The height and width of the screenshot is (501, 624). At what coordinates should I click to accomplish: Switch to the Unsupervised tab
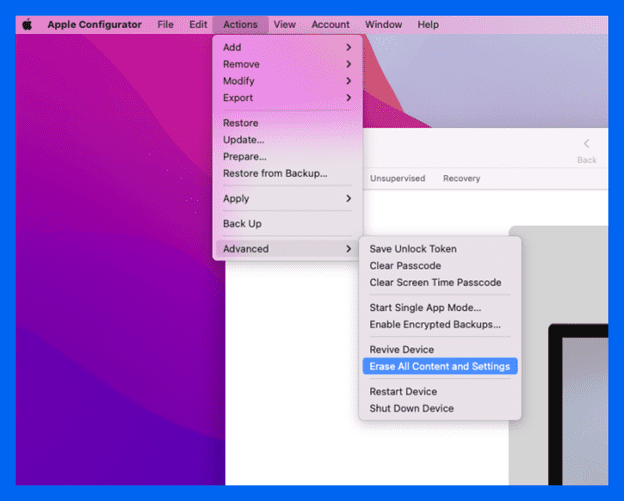(x=398, y=178)
